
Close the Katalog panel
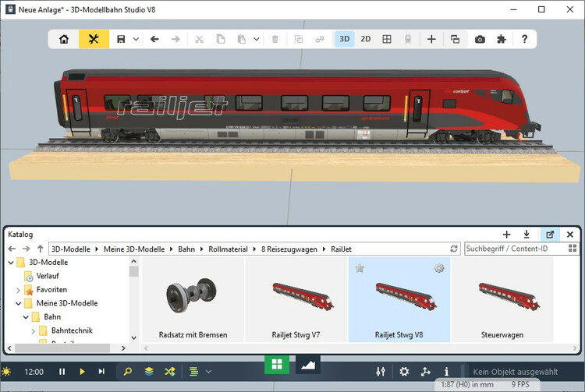pyautogui.click(x=569, y=235)
